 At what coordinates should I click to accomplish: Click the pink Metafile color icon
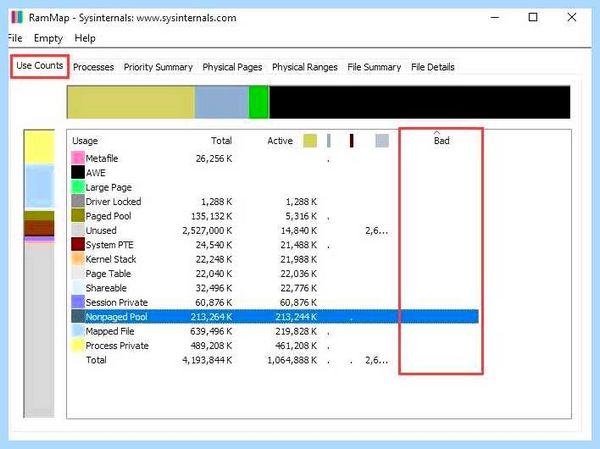pos(78,158)
